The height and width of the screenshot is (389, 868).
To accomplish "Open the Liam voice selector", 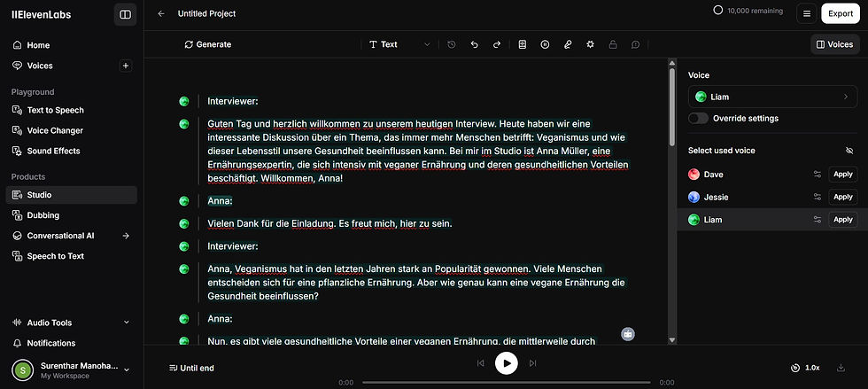I will click(x=772, y=97).
